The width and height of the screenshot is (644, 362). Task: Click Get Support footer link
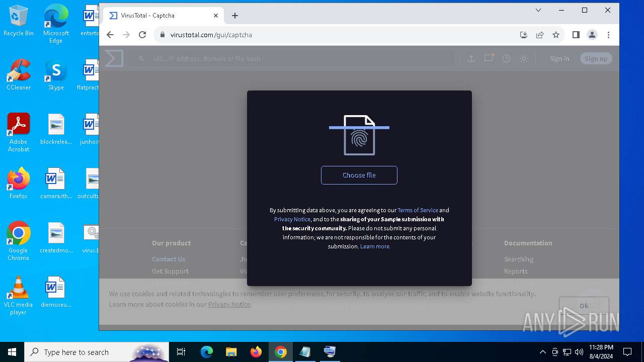[170, 271]
